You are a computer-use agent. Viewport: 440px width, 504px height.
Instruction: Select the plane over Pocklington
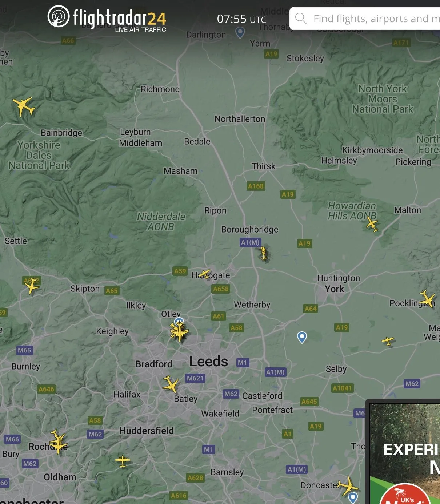(x=427, y=299)
